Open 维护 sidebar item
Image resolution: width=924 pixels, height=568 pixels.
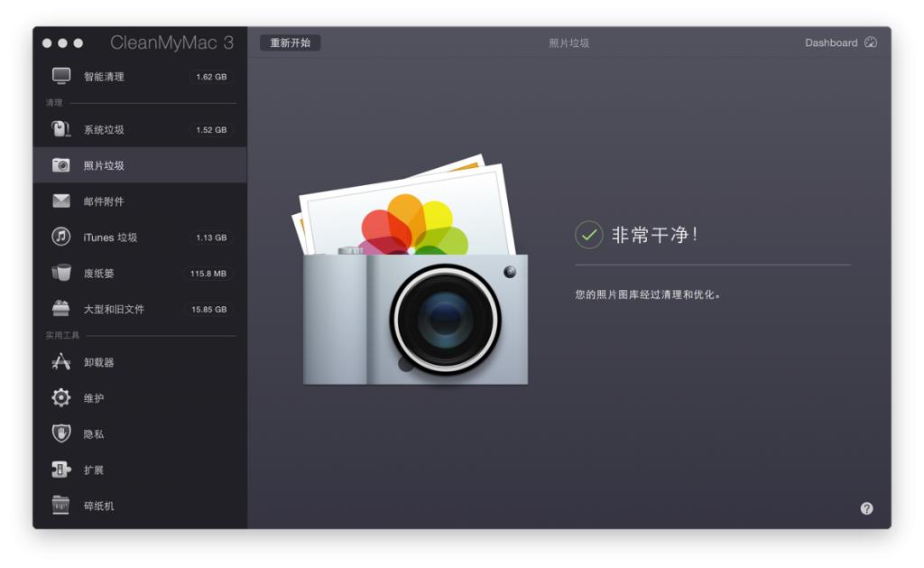point(140,398)
